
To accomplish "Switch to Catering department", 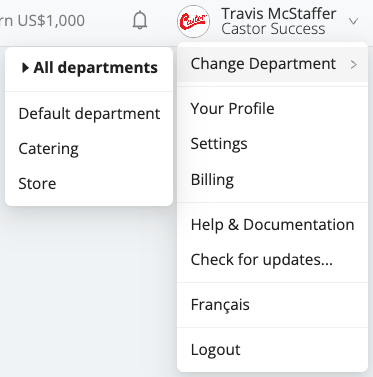I will click(x=89, y=149).
